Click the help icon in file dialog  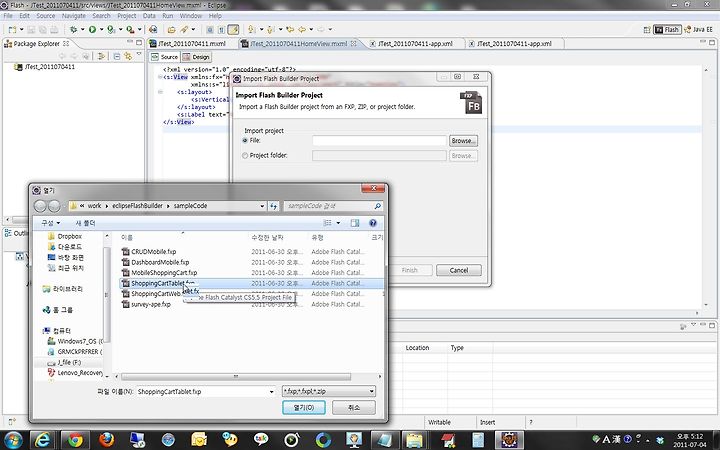pos(373,223)
